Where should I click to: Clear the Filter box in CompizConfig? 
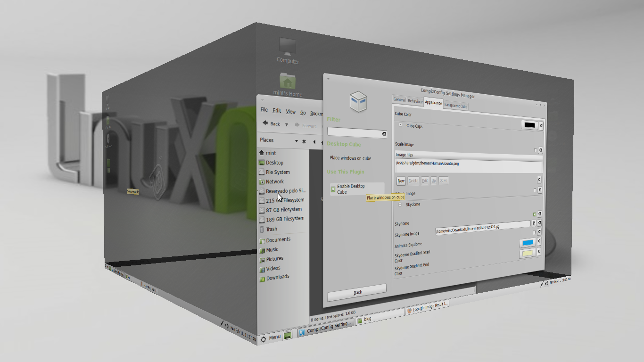(x=384, y=134)
